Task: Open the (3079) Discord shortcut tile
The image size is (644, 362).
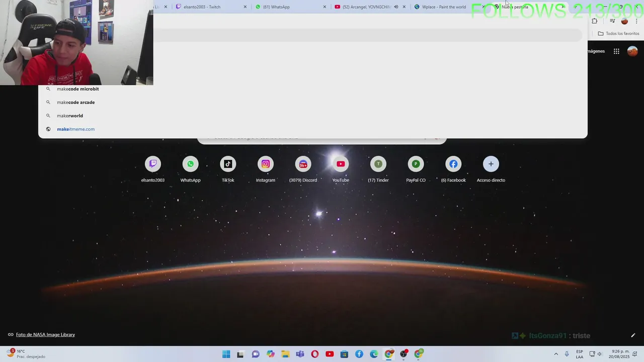Action: (303, 169)
